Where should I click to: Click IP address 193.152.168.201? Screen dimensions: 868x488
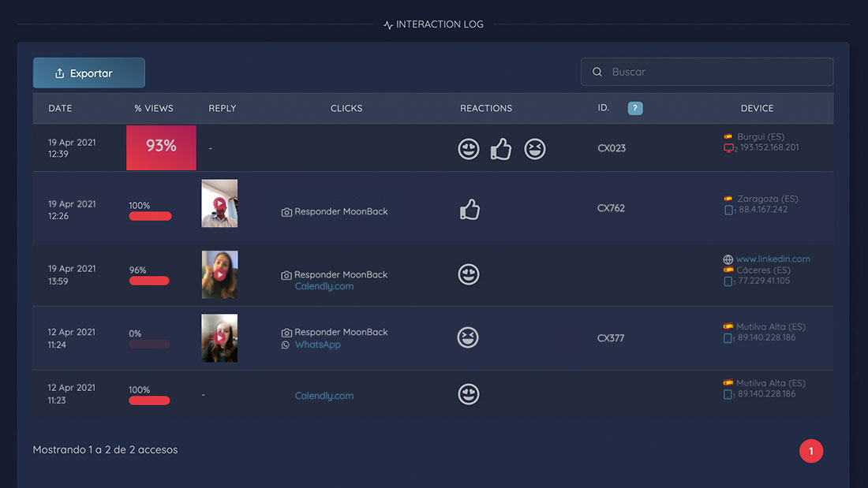click(769, 147)
